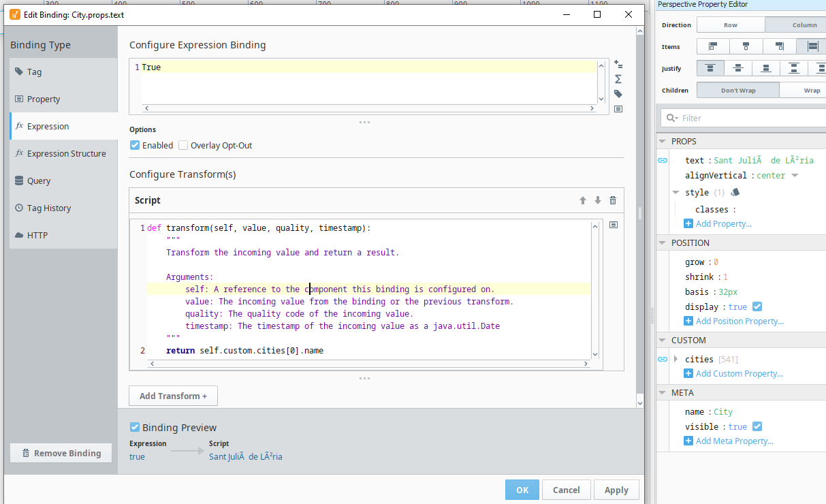Click the script editor horizontal scrollbar
This screenshot has width=826, height=504.
click(368, 364)
